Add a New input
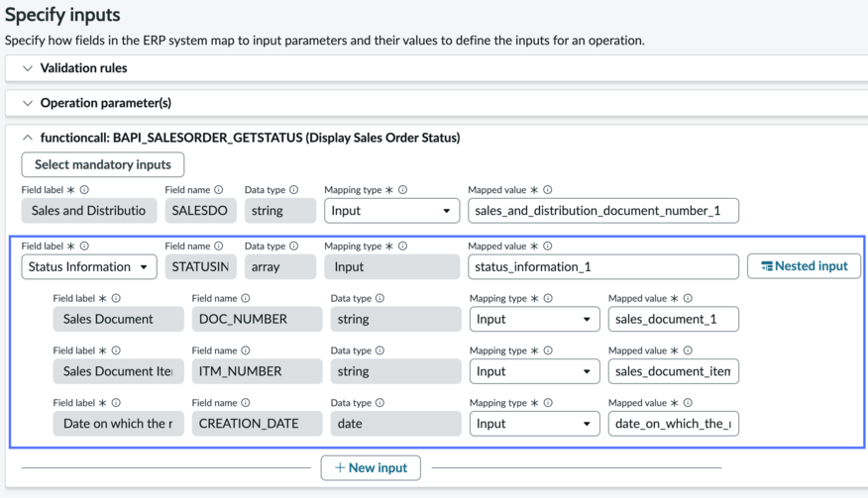Image resolution: width=868 pixels, height=498 pixels. 371,467
